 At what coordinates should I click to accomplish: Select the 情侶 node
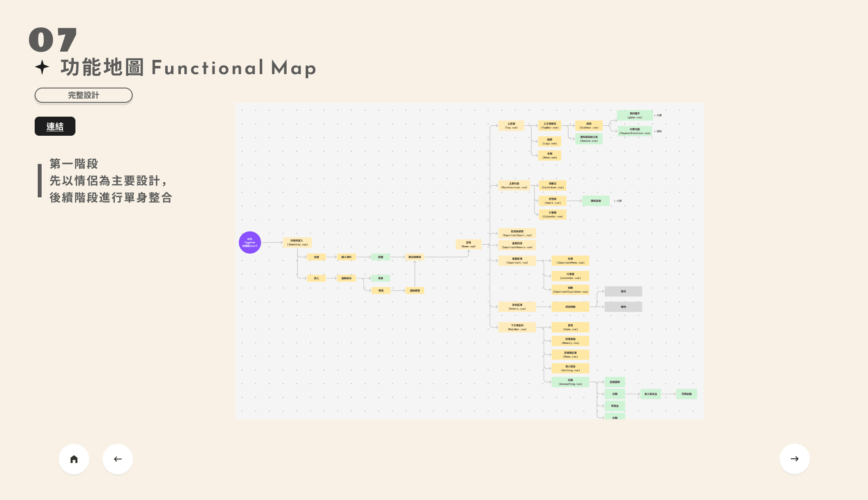[x=381, y=291]
